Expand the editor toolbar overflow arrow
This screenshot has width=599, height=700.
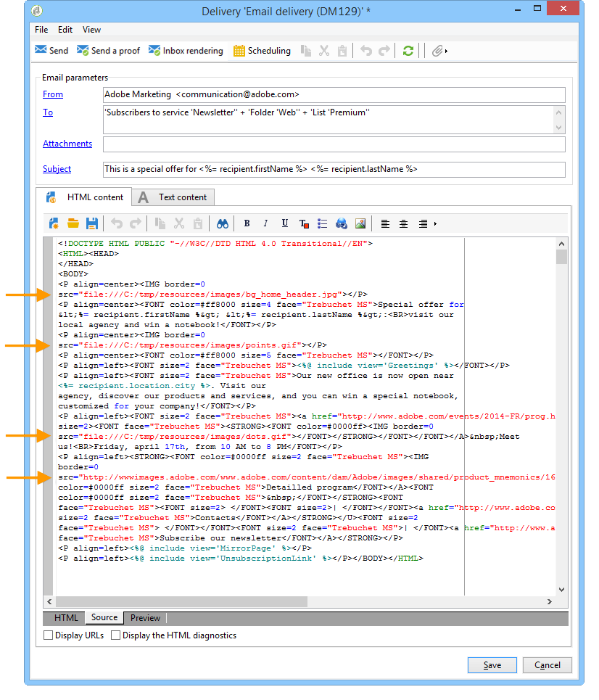(435, 223)
